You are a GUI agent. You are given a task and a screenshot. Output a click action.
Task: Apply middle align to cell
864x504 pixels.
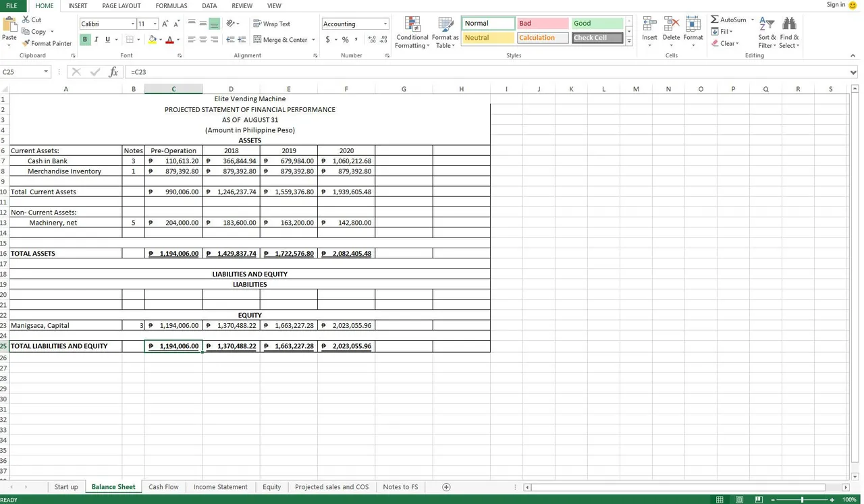click(x=203, y=24)
